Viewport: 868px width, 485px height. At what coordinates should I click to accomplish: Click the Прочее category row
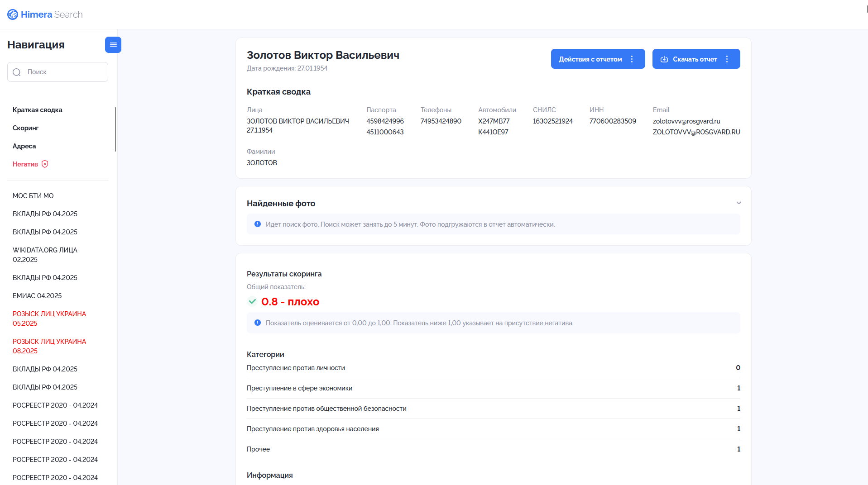(494, 449)
